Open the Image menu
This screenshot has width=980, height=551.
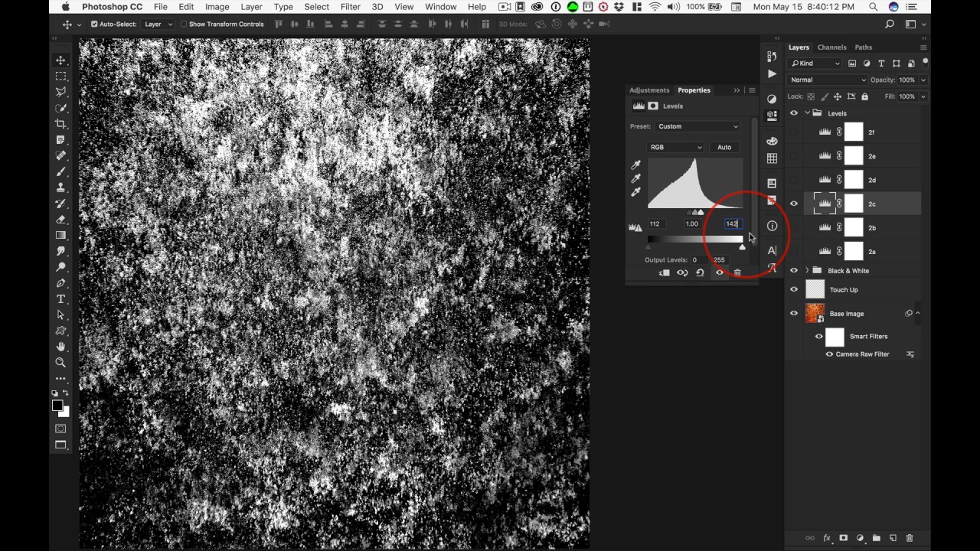[x=217, y=7]
